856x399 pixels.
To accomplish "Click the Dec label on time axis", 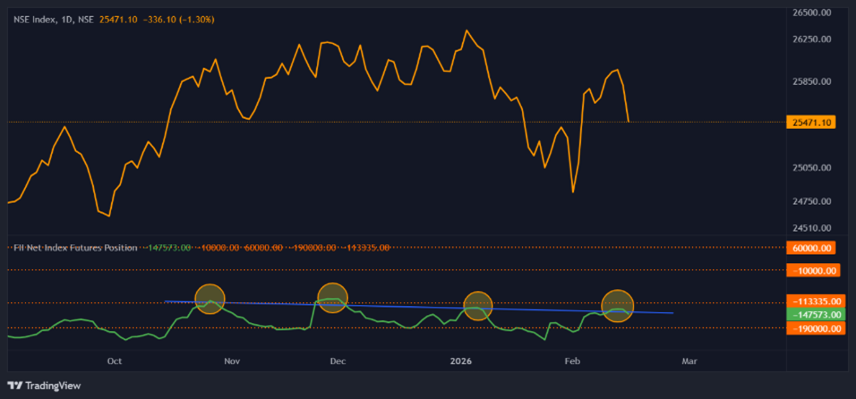I will 337,361.
